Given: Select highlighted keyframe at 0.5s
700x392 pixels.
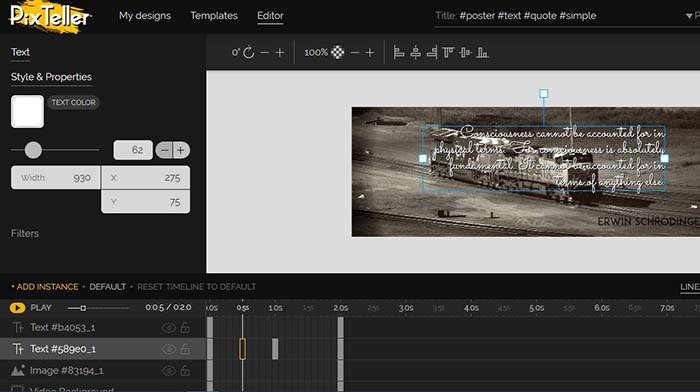Looking at the screenshot, I should pyautogui.click(x=242, y=349).
